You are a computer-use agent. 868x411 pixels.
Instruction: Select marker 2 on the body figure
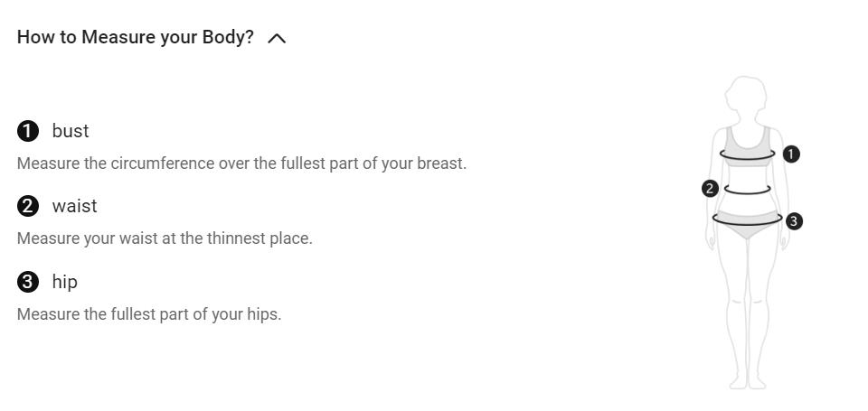[710, 189]
